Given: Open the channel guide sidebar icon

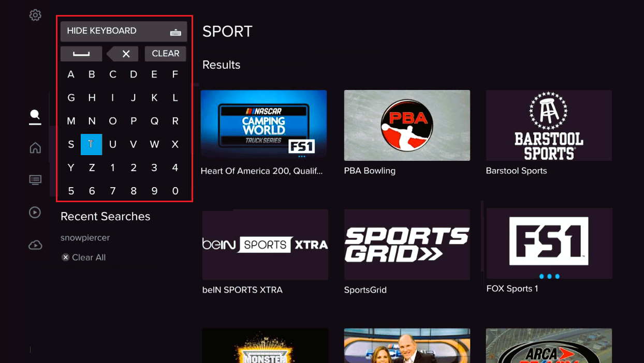Looking at the screenshot, I should 35,179.
